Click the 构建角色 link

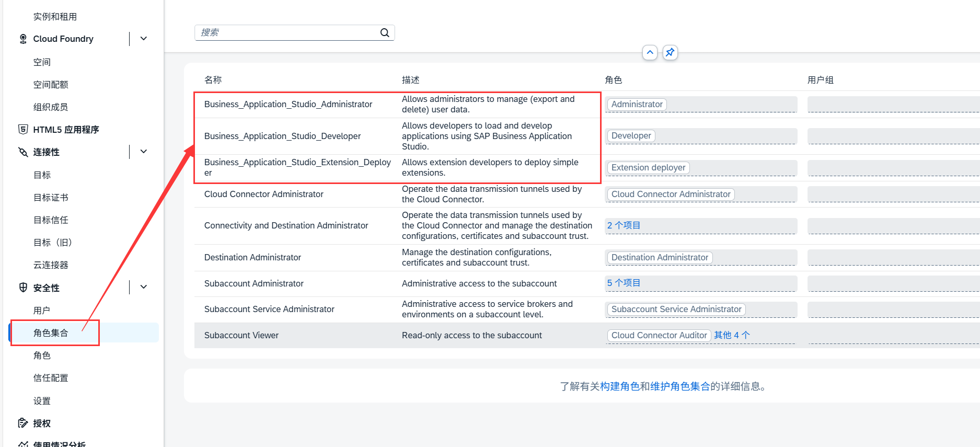(619, 386)
